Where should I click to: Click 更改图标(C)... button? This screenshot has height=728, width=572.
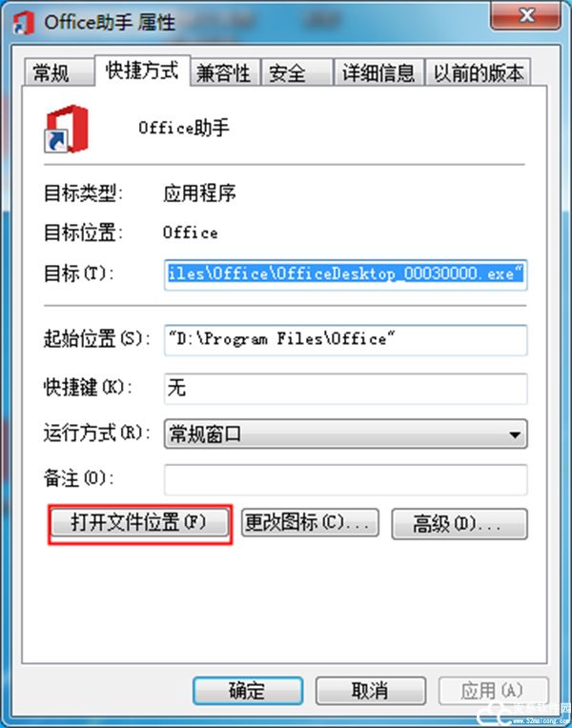[310, 523]
